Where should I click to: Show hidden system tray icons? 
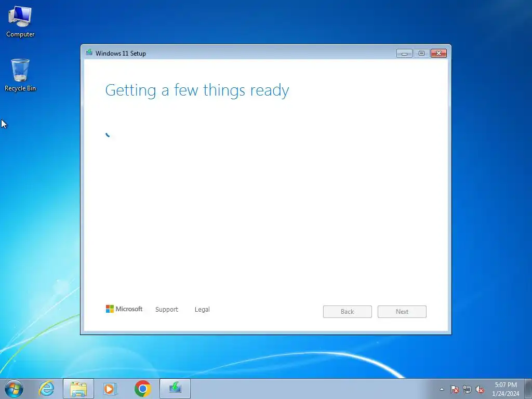442,390
